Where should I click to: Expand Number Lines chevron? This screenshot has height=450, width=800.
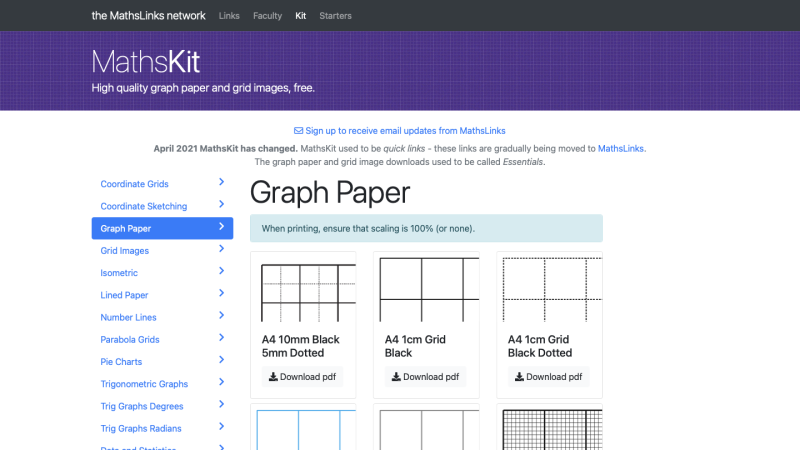(x=221, y=315)
